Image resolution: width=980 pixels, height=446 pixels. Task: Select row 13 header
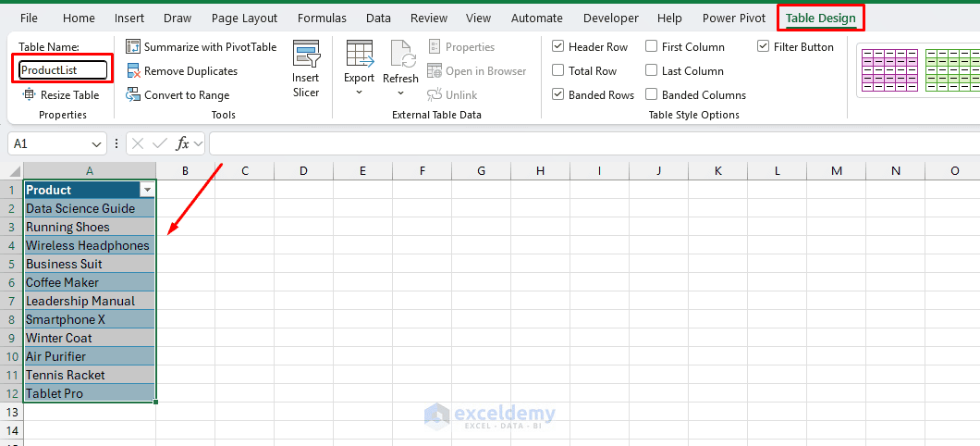11,412
